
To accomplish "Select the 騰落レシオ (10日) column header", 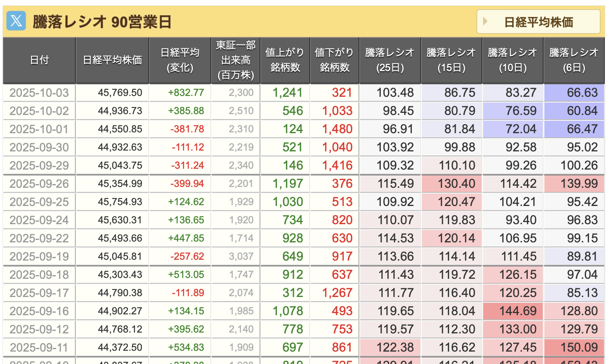I will tap(512, 60).
